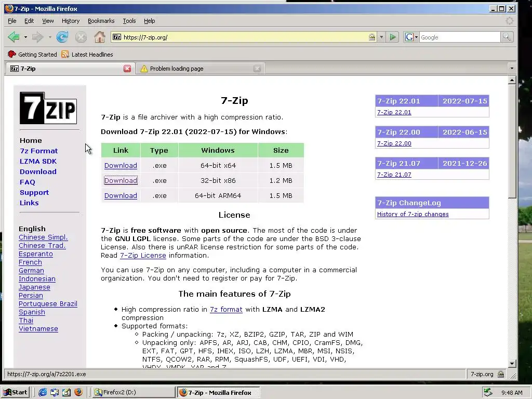Open the Latest Headlines feed bookmark
This screenshot has width=532, height=399.
click(x=87, y=54)
